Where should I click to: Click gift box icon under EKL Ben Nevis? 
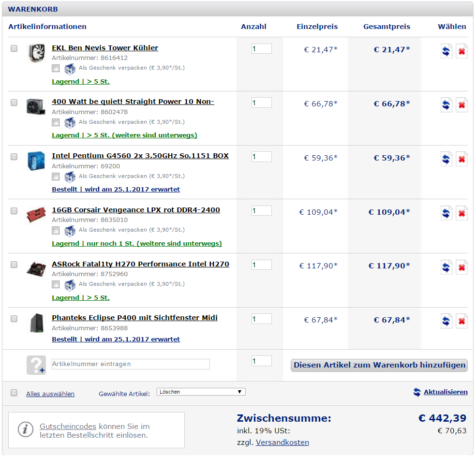click(x=70, y=68)
